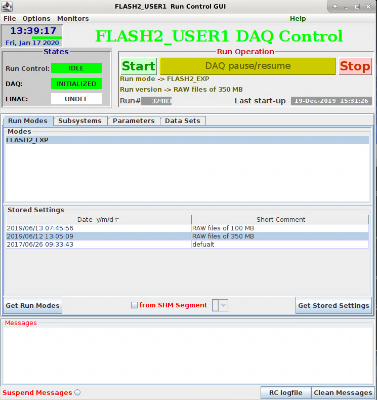Image resolution: width=377 pixels, height=400 pixels.
Task: Maximize the Run Control GUI window
Action: click(x=357, y=7)
